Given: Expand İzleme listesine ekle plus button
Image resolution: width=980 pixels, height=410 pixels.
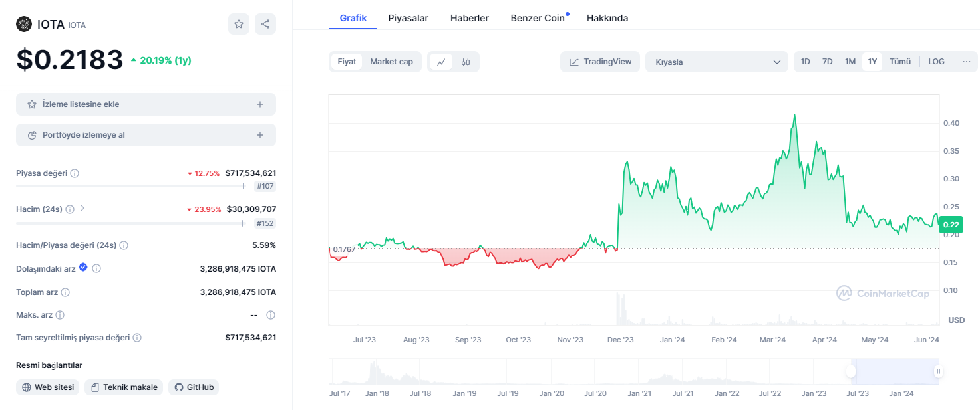Looking at the screenshot, I should pos(260,104).
